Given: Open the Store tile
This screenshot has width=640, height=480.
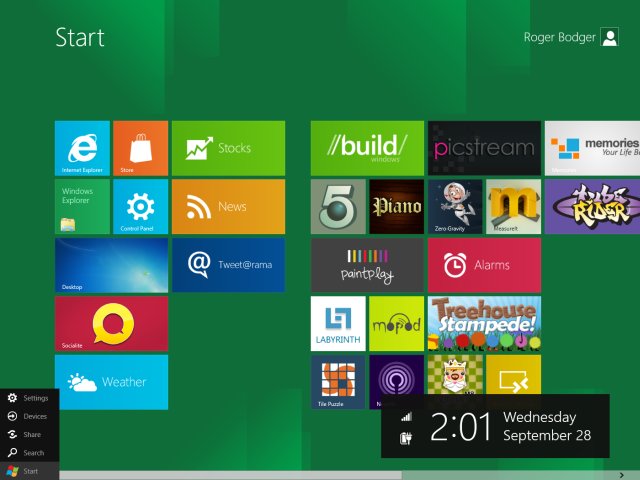Looking at the screenshot, I should pos(140,148).
